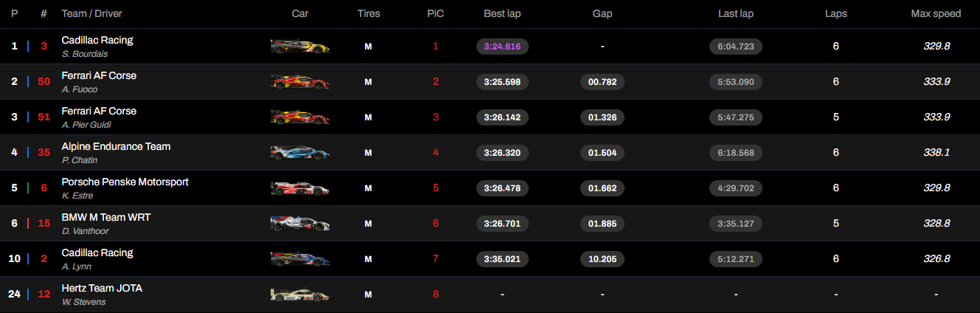Open Cadillac Racing S. Bourdais entry
980x313 pixels.
click(97, 47)
